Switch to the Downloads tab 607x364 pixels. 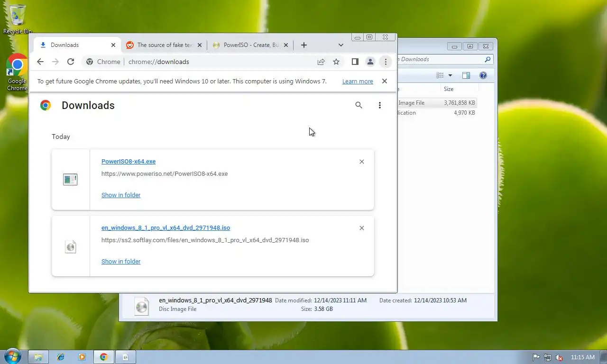[77, 45]
